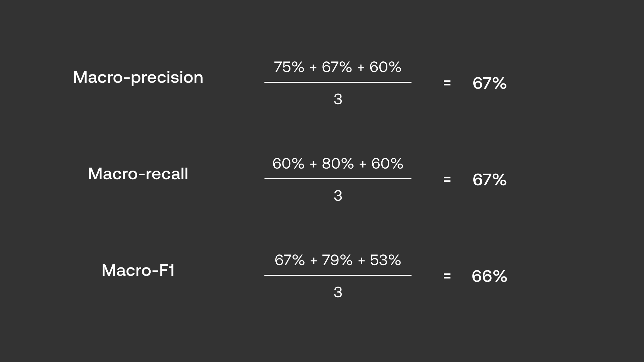Select the denominator 3 under macro-recall

coord(338,196)
